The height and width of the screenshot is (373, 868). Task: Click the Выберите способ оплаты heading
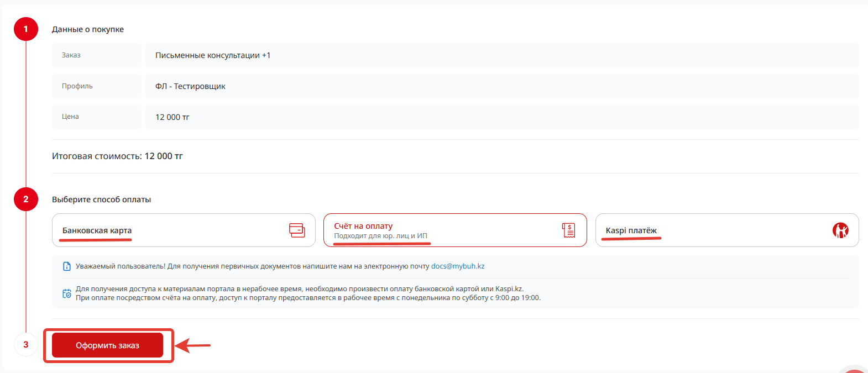[x=101, y=199]
